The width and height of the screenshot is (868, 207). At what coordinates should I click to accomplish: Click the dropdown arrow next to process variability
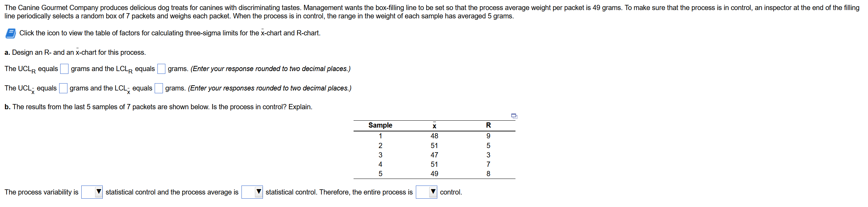(99, 192)
